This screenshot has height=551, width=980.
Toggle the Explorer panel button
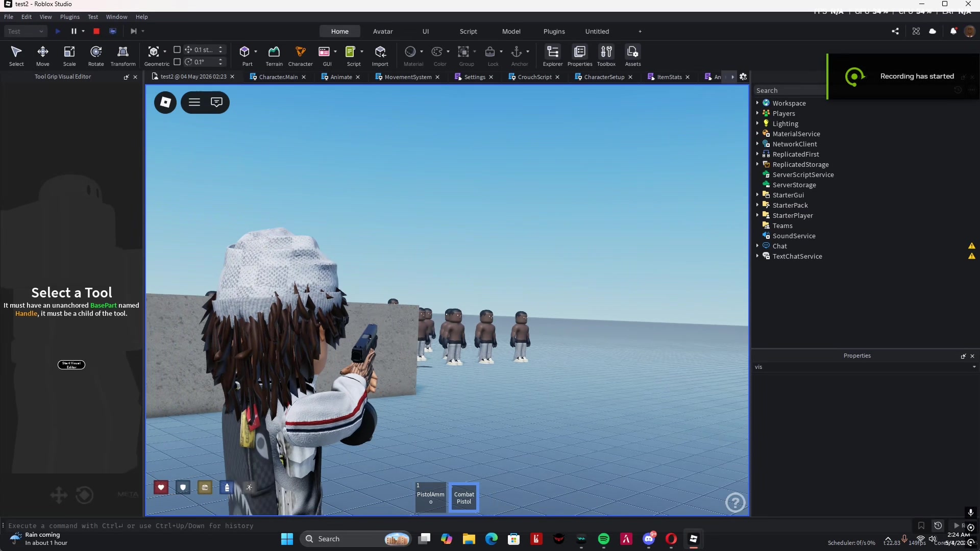pyautogui.click(x=553, y=56)
